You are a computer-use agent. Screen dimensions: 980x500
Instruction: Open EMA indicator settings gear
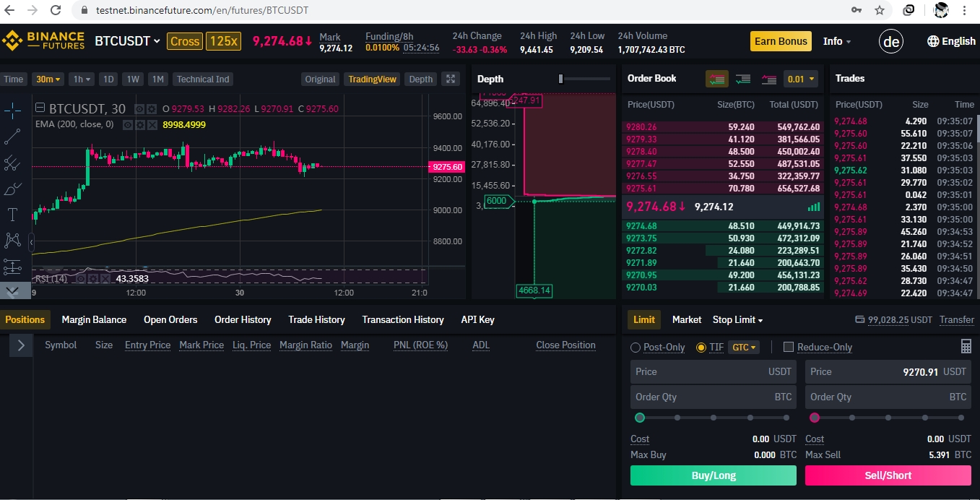coord(139,124)
